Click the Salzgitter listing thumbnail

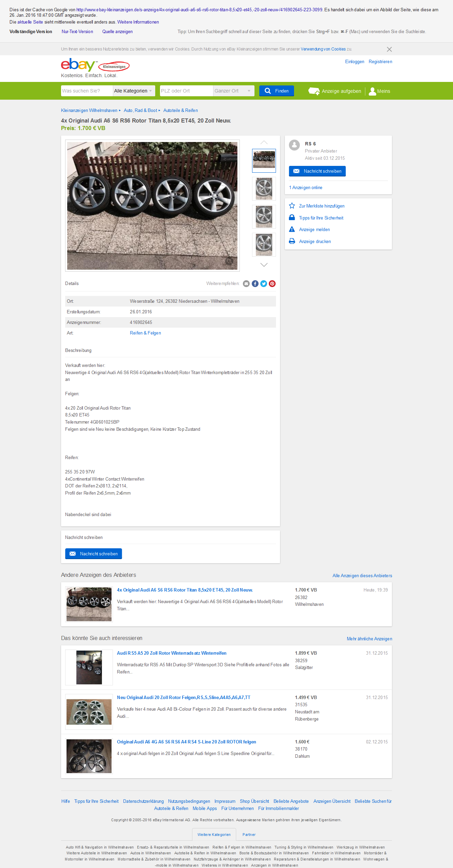89,668
